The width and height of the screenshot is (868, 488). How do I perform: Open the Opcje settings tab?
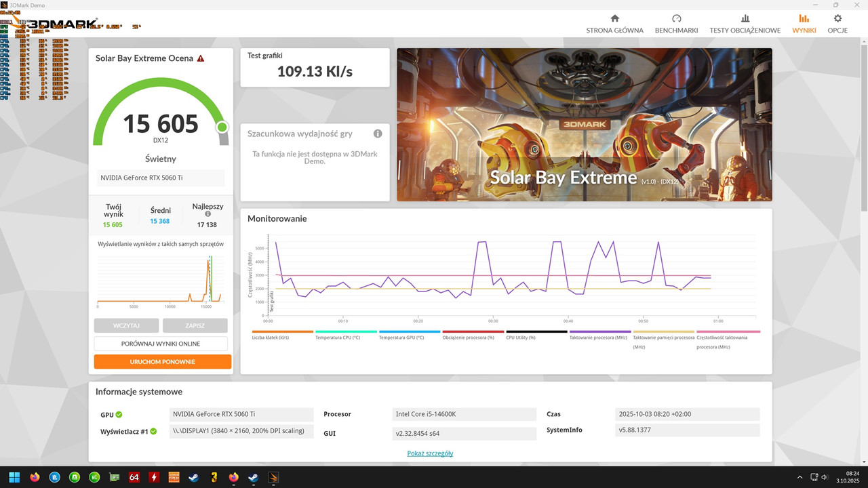[837, 24]
